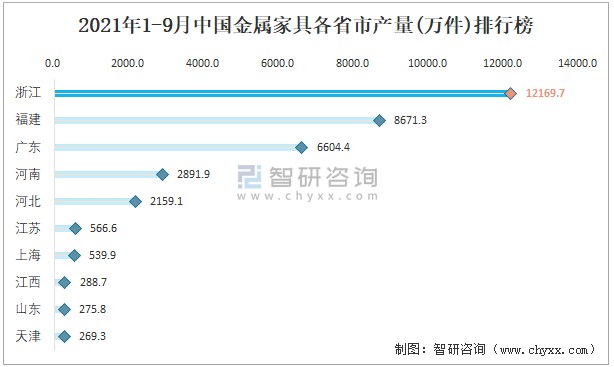614x367 pixels.
Task: Select the chart title text
Action: pos(305,25)
